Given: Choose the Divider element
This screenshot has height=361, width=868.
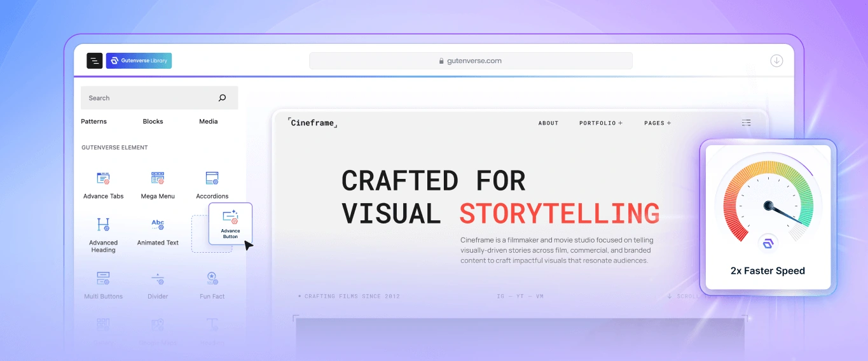Looking at the screenshot, I should [x=158, y=285].
